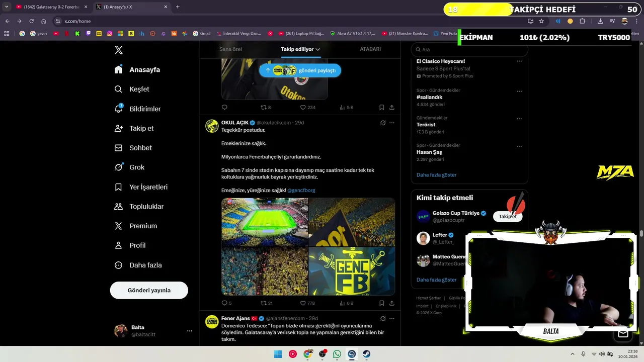Open Takip et in the left sidebar
Viewport: 644px width, 362px height.
134,128
